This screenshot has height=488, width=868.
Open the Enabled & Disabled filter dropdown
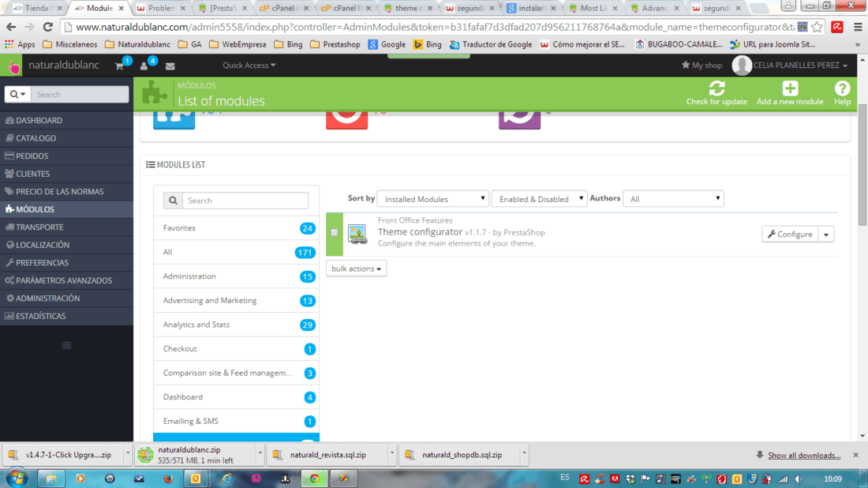pos(539,199)
